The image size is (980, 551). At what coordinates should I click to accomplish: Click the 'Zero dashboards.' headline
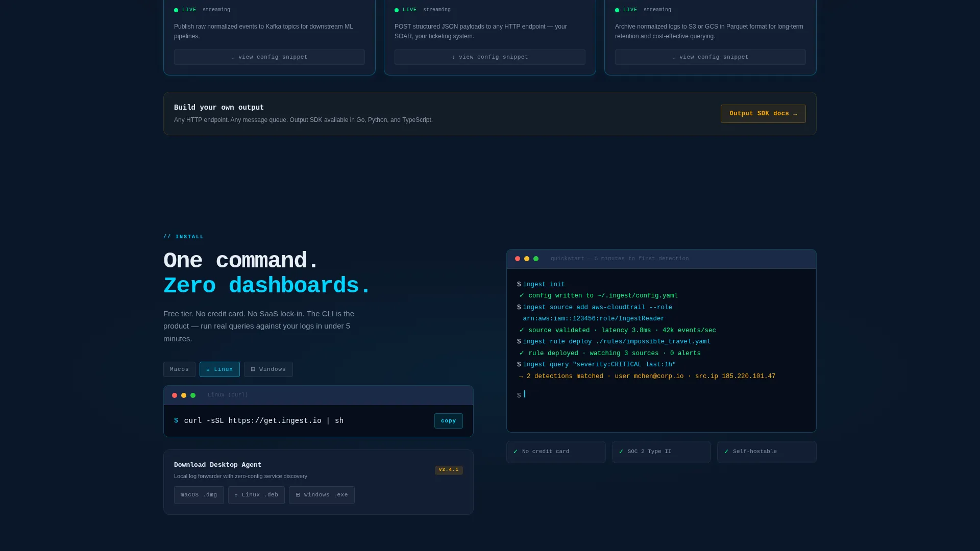tap(267, 286)
